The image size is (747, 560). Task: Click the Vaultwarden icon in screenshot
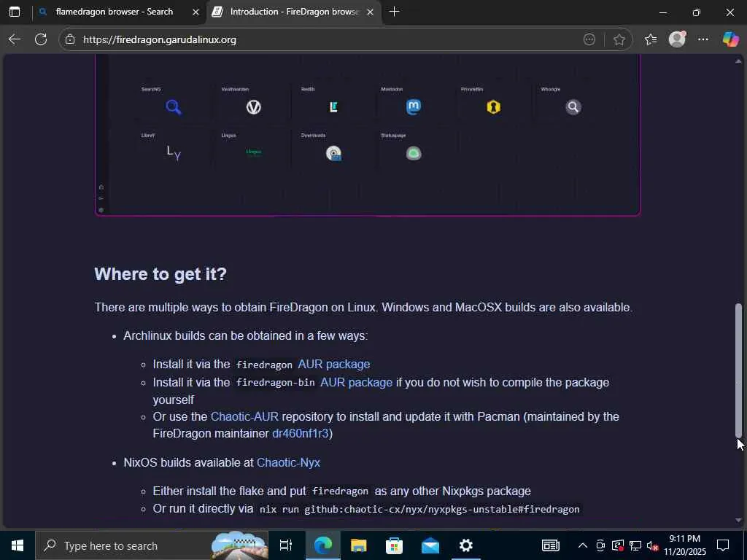(x=253, y=107)
